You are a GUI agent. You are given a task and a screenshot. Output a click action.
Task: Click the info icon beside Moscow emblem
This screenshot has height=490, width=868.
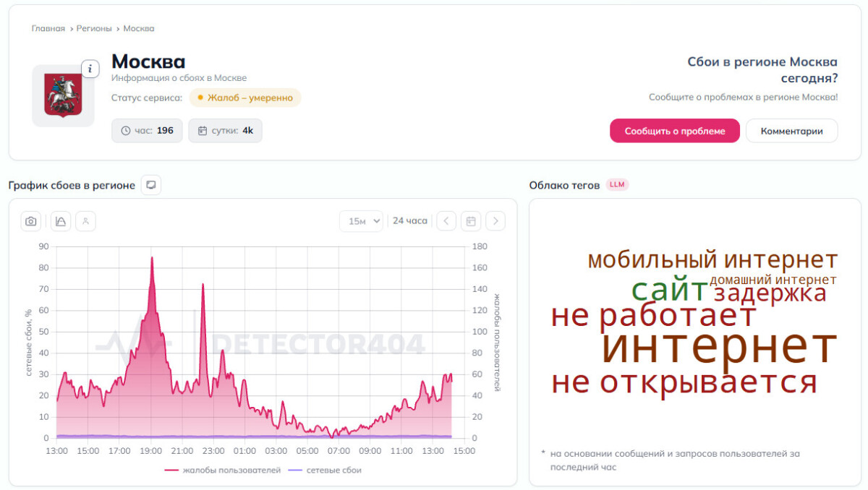click(x=90, y=69)
